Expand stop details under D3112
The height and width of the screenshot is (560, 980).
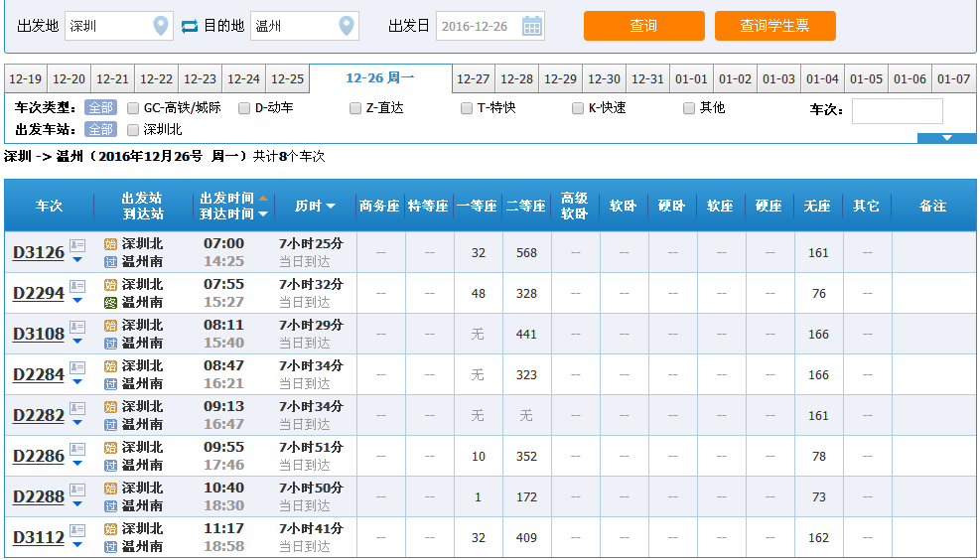tap(76, 544)
